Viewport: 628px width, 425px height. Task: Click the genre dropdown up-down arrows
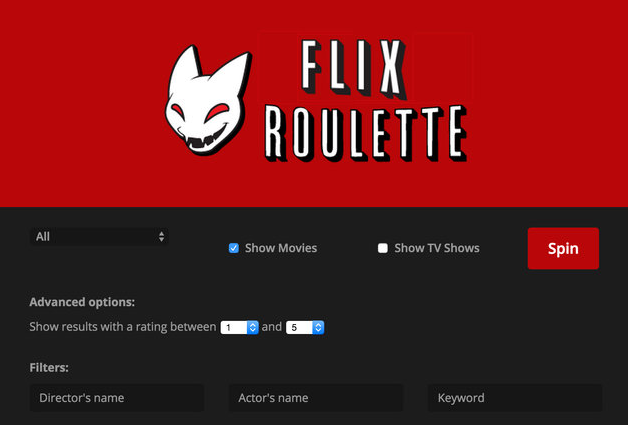161,237
